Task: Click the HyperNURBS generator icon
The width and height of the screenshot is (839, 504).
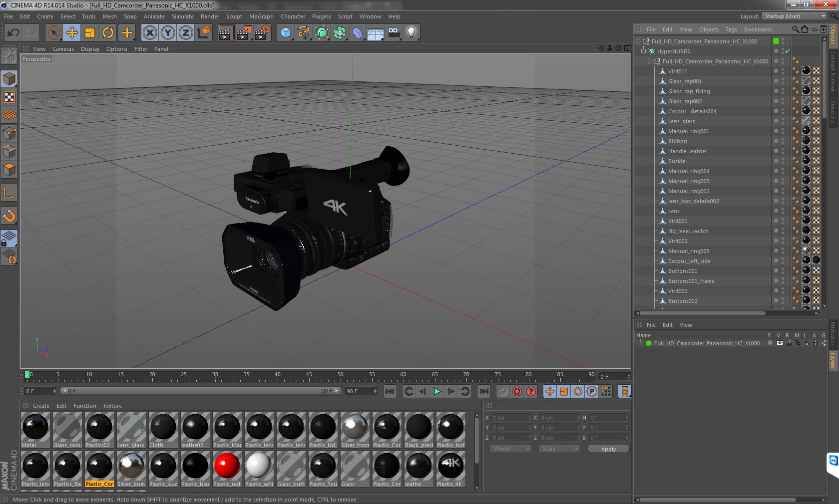Action: (x=322, y=33)
